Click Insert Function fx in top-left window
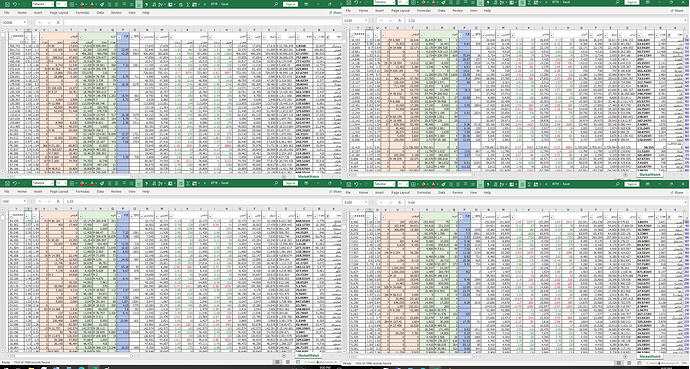690x369 pixels. coord(58,22)
